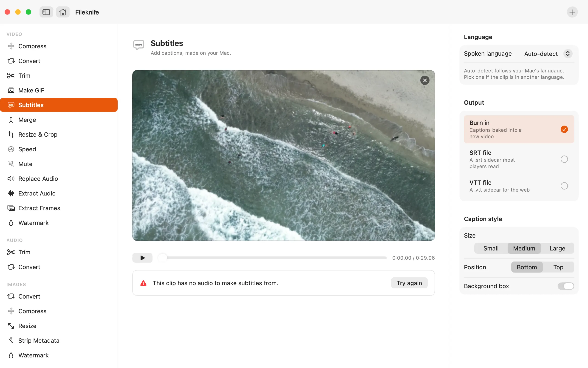This screenshot has width=588, height=368.
Task: Open the Replace Audio tool
Action: pyautogui.click(x=59, y=179)
